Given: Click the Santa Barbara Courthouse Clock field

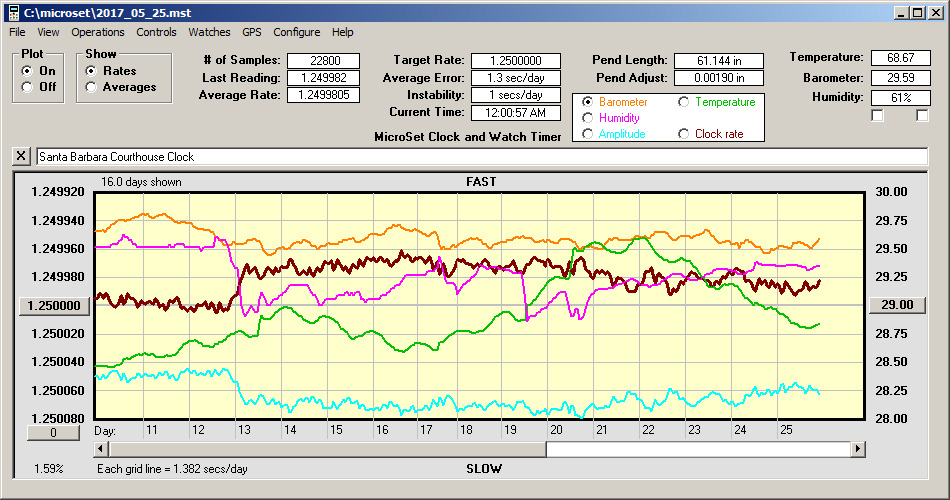Looking at the screenshot, I should [x=480, y=157].
